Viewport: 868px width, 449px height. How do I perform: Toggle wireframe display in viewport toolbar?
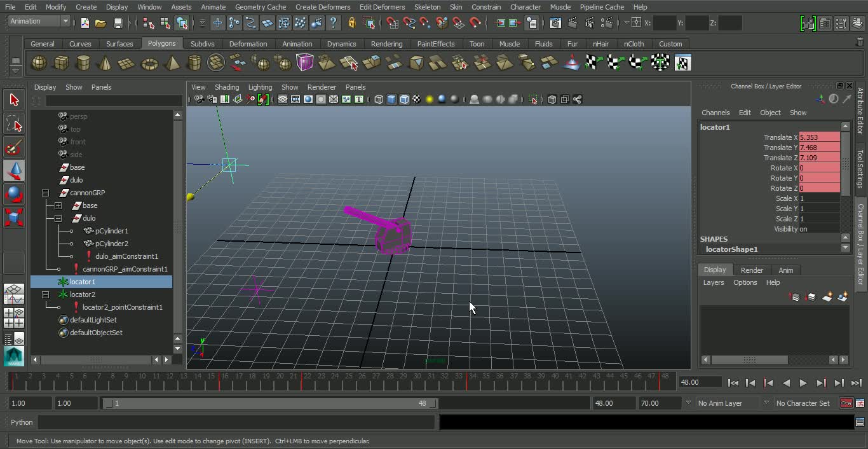pyautogui.click(x=379, y=99)
